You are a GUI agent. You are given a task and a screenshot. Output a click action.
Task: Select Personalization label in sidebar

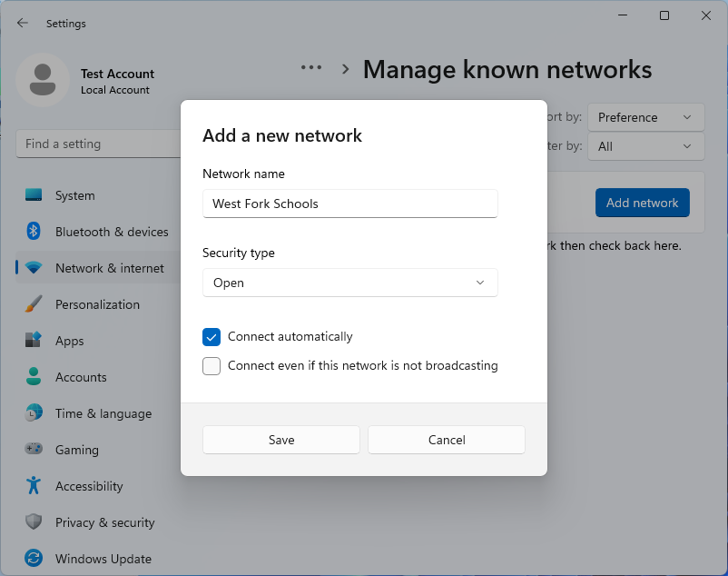click(97, 304)
